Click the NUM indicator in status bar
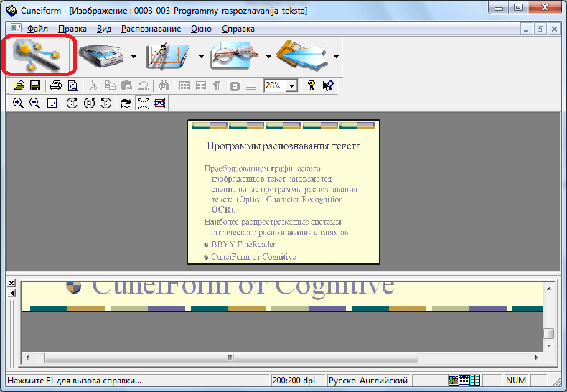 point(515,381)
